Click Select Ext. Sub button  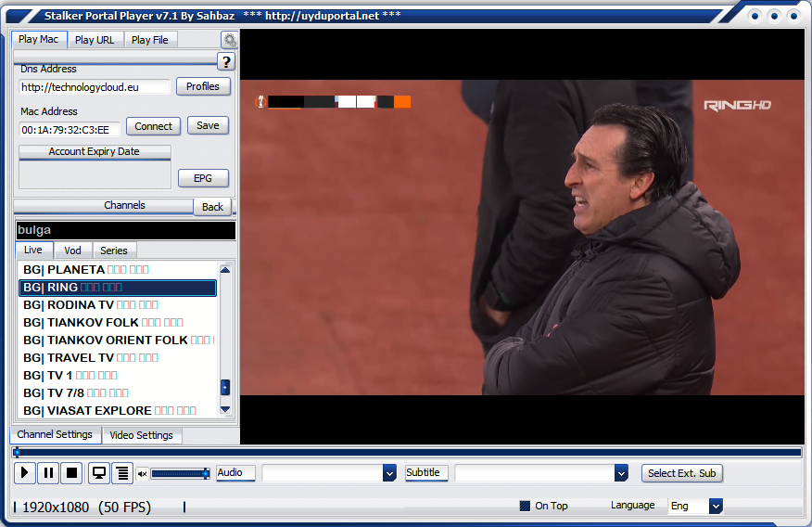coord(682,473)
